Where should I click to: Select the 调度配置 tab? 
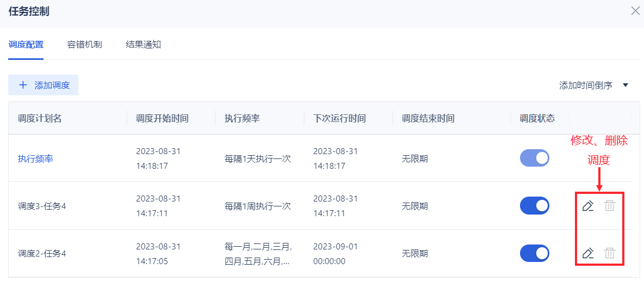click(x=26, y=45)
